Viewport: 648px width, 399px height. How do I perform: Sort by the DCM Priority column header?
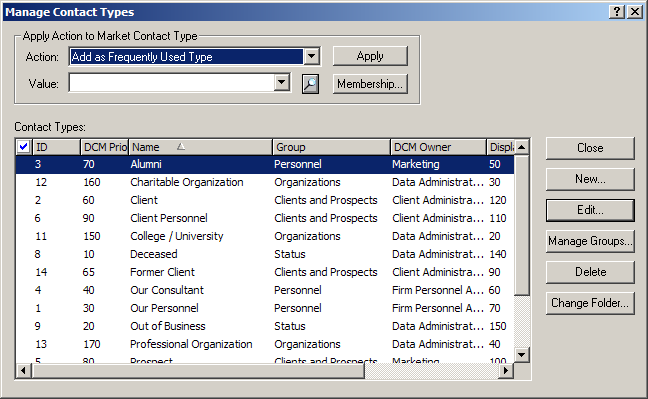point(104,147)
